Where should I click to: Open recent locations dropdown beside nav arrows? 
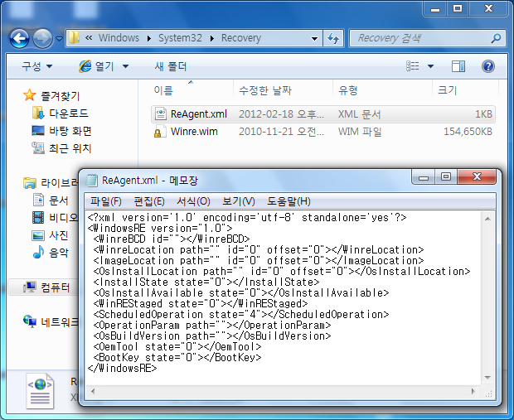coord(59,39)
